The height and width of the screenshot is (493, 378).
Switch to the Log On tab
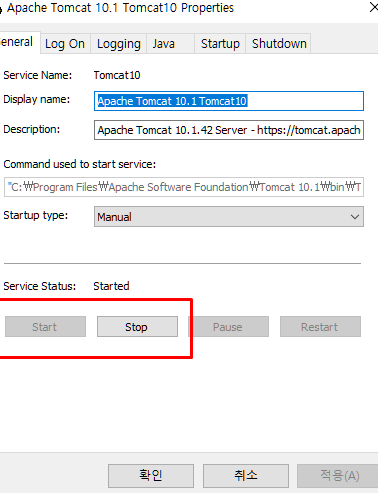65,44
